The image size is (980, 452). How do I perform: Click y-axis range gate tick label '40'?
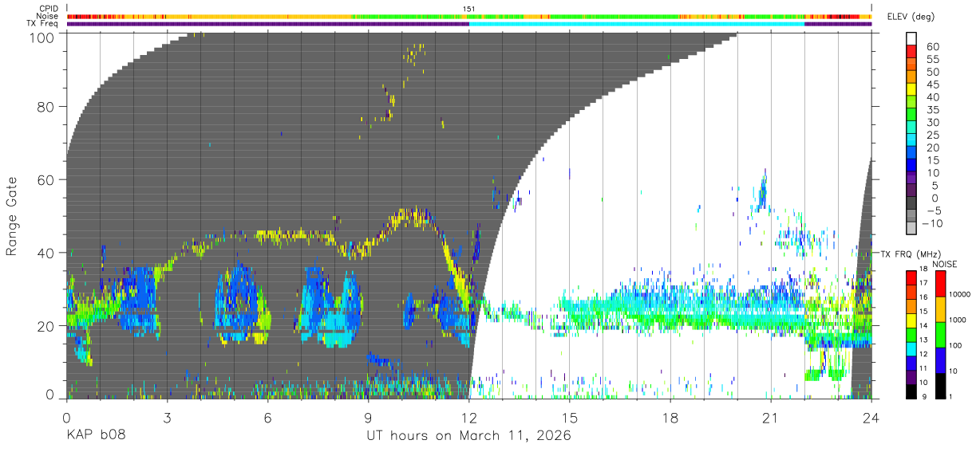click(x=45, y=253)
